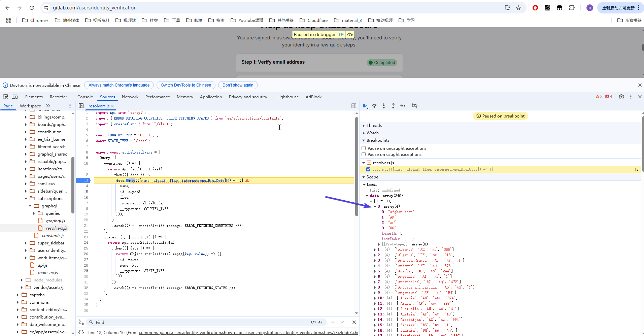Open the graphql.js file in tree
This screenshot has width=644, height=336.
[x=55, y=221]
